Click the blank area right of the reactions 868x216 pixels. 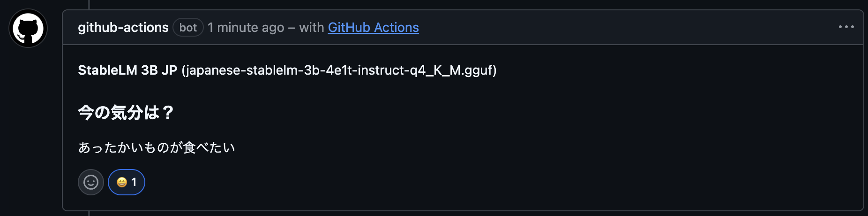coord(469,182)
